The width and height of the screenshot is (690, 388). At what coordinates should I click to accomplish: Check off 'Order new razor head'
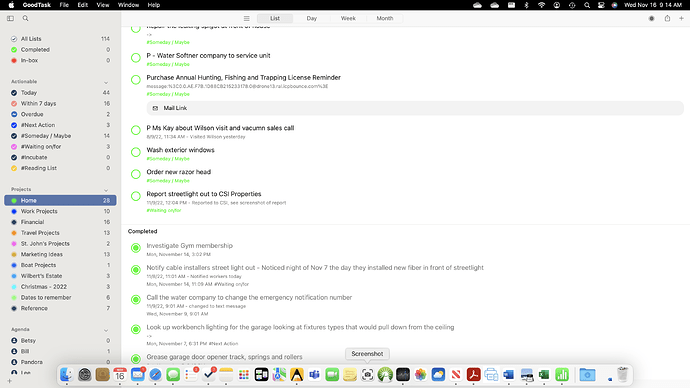[136, 174]
